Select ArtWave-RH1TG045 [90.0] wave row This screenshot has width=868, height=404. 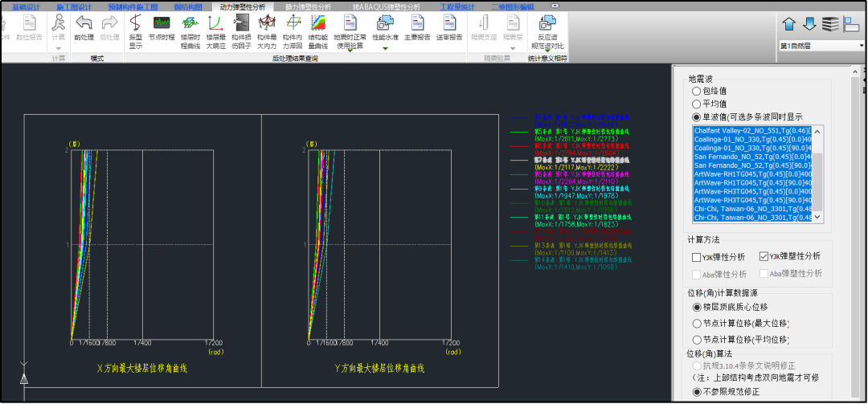(x=752, y=182)
